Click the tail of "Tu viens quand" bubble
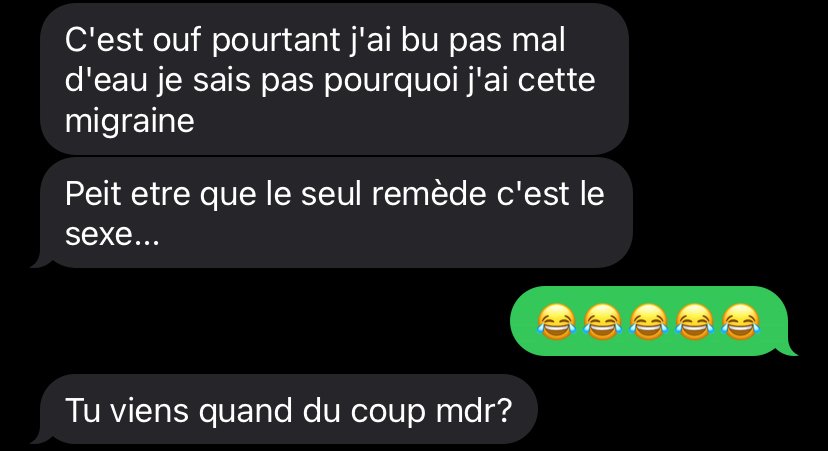Image resolution: width=828 pixels, height=451 pixels. 39,438
